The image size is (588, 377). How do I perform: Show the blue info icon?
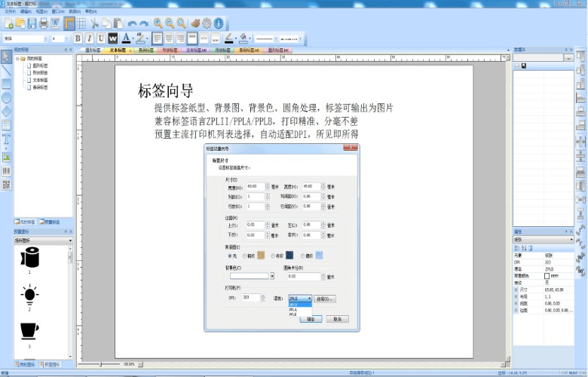(219, 23)
